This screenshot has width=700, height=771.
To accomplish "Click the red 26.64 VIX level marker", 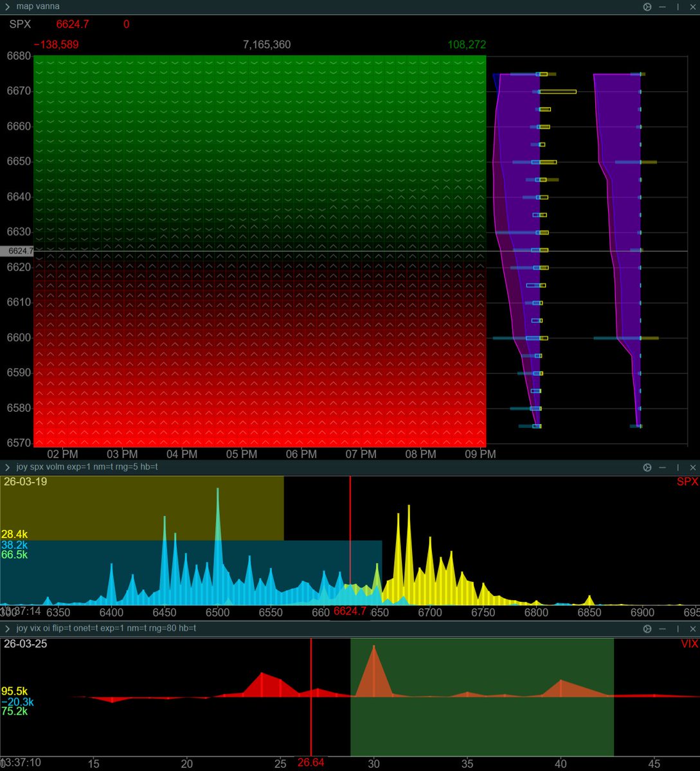I will point(310,763).
